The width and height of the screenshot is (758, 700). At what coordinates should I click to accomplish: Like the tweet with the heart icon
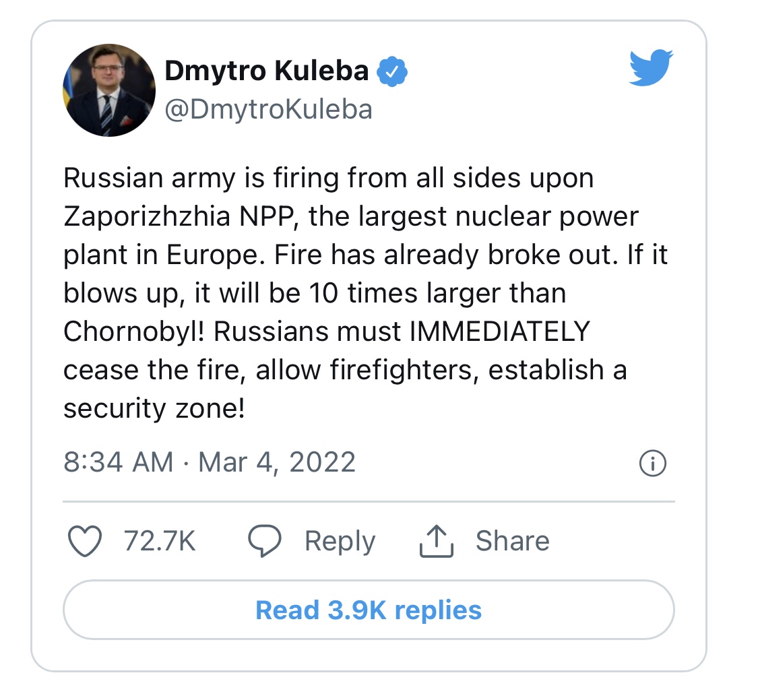pyautogui.click(x=86, y=542)
